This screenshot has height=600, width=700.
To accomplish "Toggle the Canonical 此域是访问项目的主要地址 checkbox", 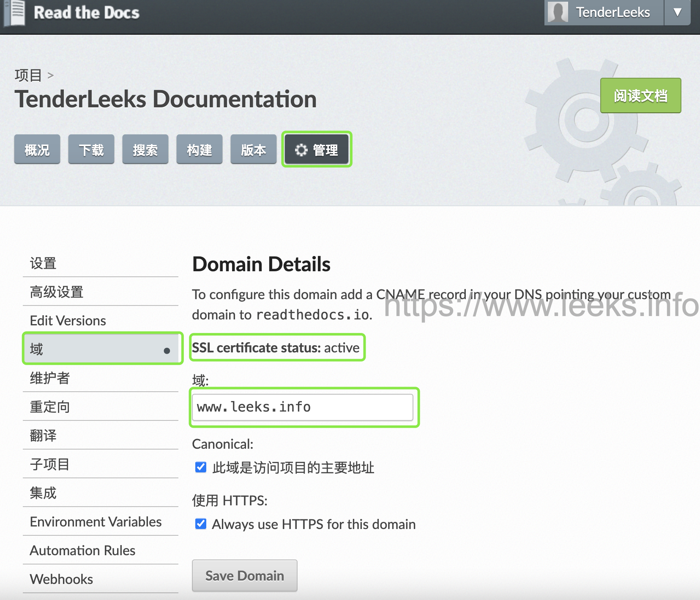I will coord(201,467).
